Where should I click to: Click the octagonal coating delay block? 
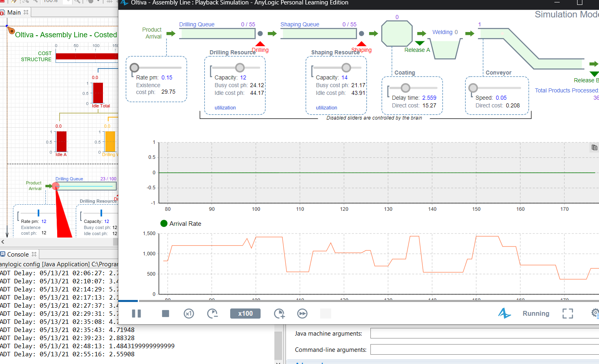pos(397,33)
